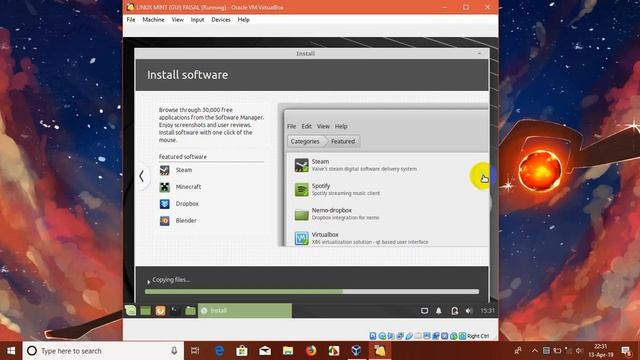
Task: Open the VirtualBox Devices menu
Action: click(x=221, y=20)
